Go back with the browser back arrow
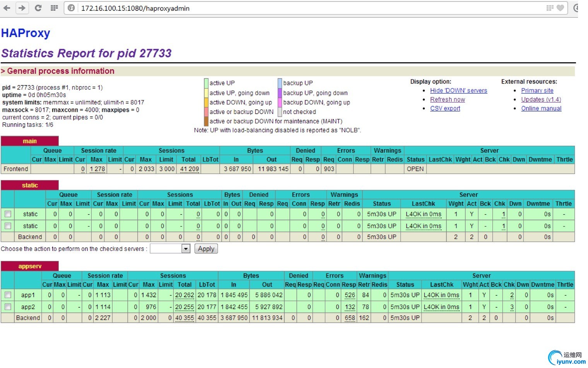Viewport: 588px width, 368px height. click(x=7, y=8)
